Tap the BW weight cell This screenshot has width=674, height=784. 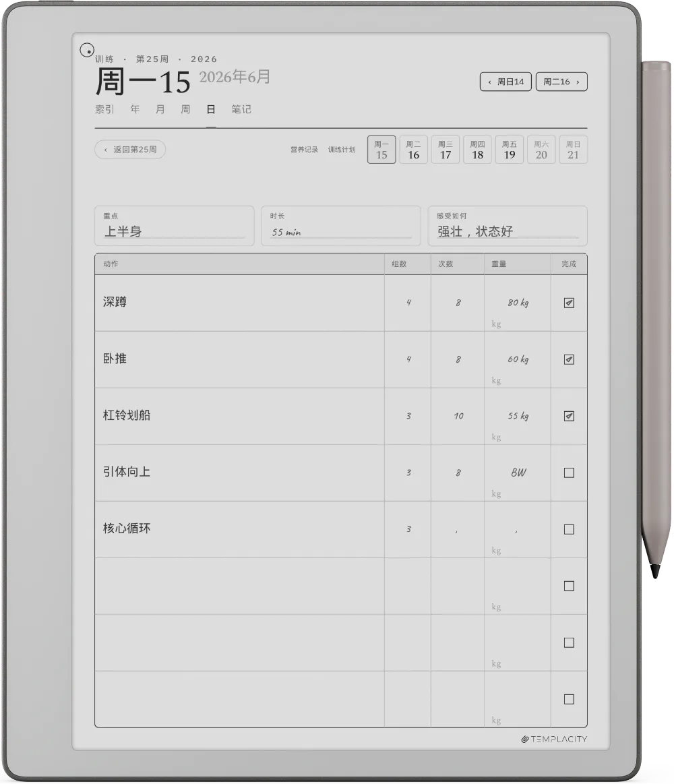coord(518,473)
